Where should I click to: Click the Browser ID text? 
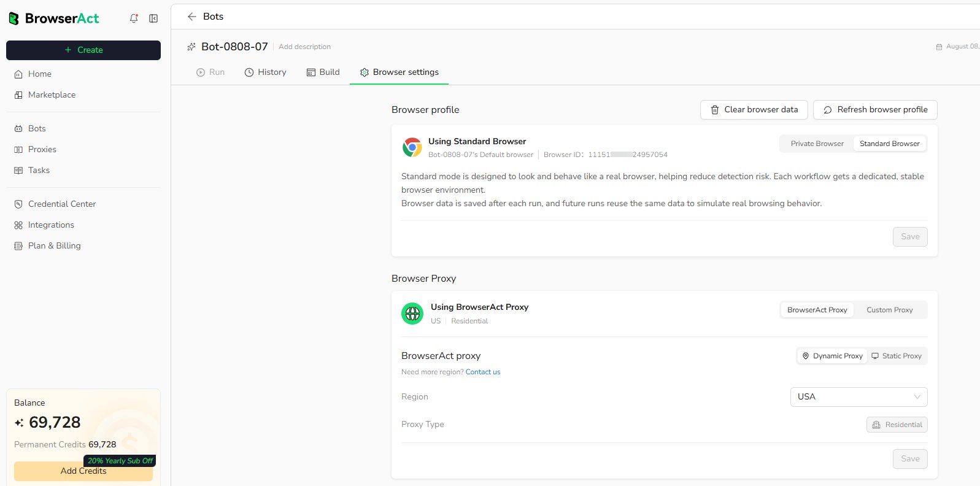605,155
